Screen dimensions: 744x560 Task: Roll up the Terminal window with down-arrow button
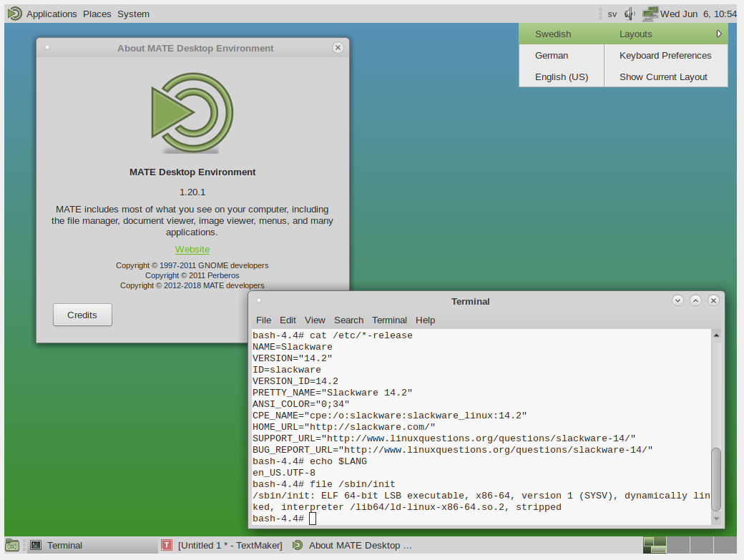677,301
